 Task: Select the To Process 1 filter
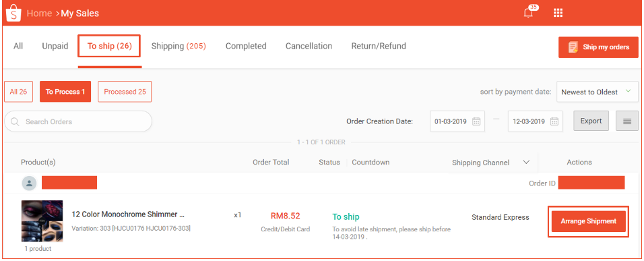click(x=65, y=92)
